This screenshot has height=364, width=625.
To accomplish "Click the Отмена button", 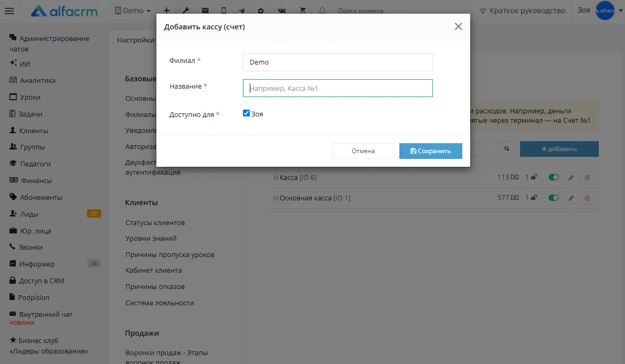I will [x=363, y=151].
